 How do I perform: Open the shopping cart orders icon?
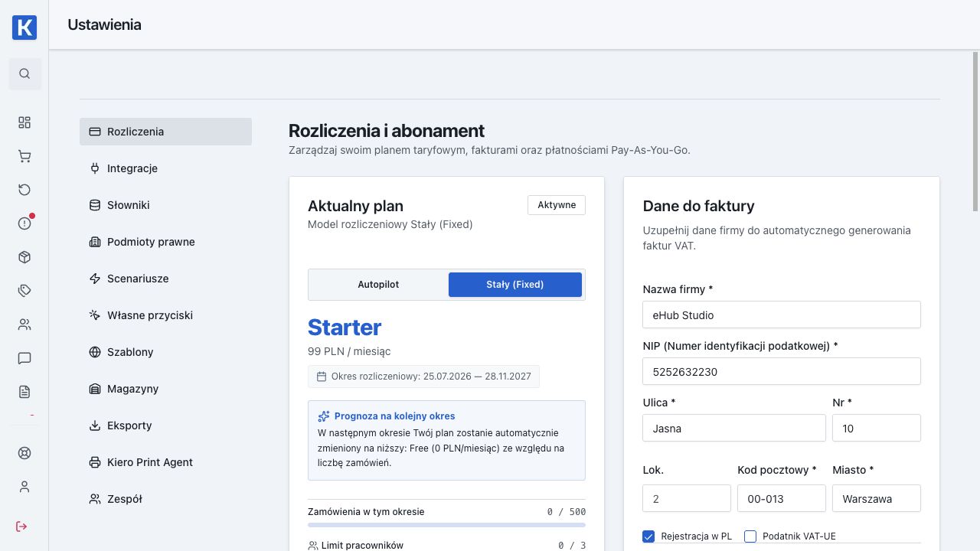click(x=24, y=156)
